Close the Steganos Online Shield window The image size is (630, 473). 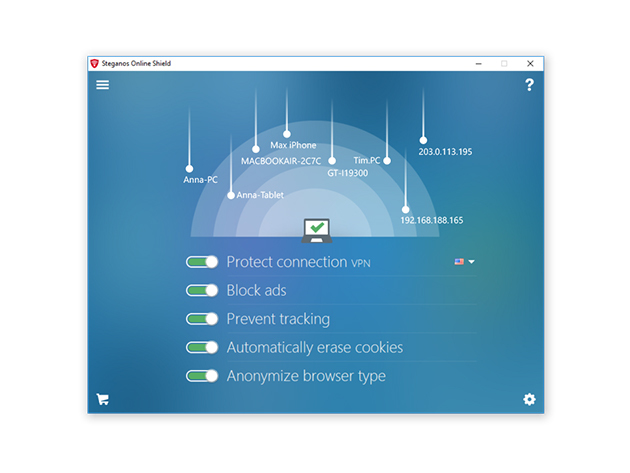coord(530,63)
